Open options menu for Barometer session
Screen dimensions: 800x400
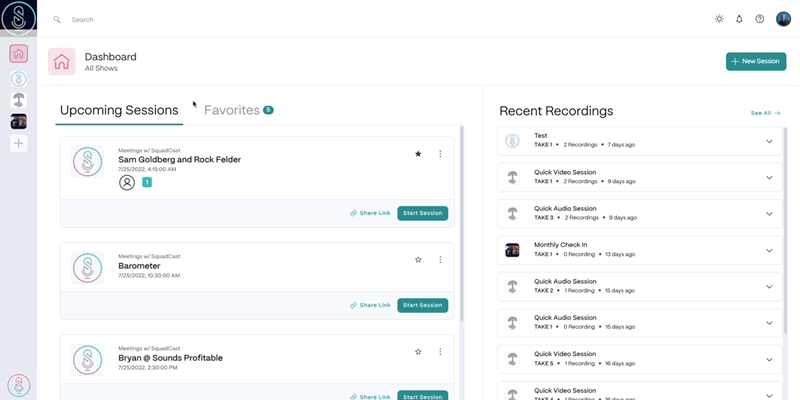[440, 260]
